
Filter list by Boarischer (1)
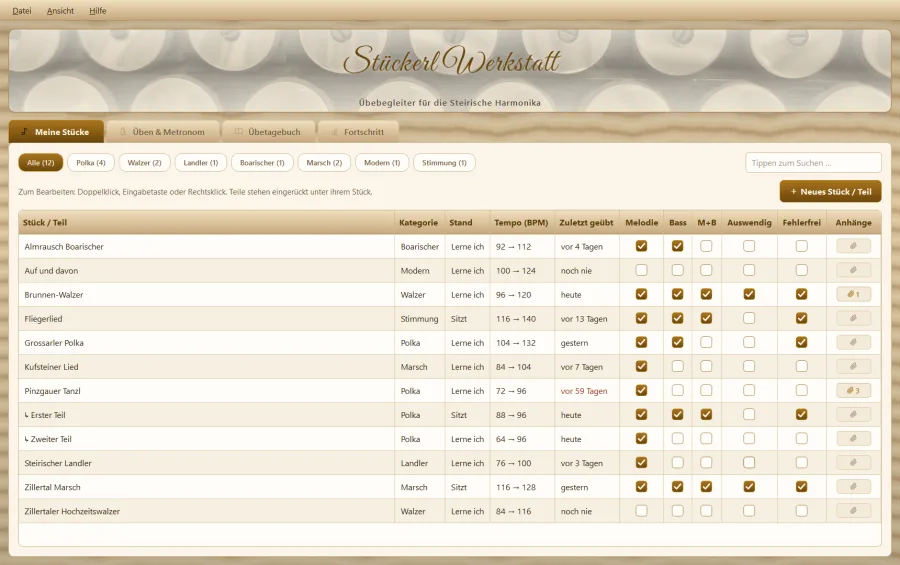click(x=262, y=163)
